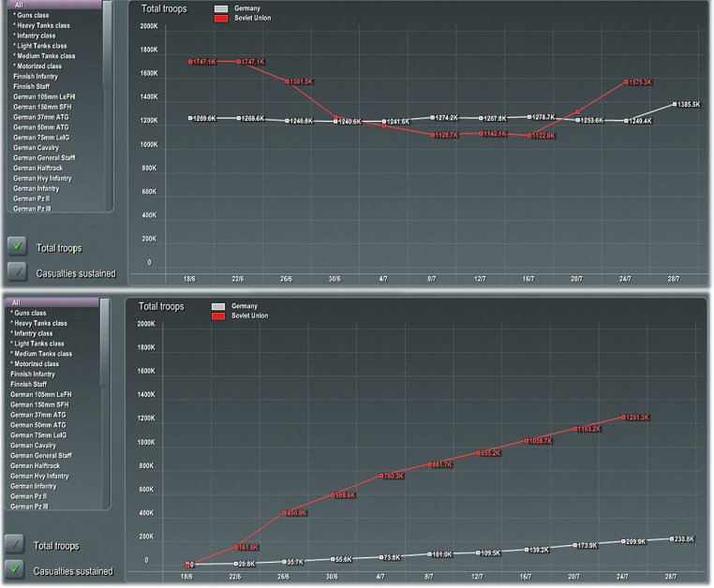Toggle Total troops checkbox in bottom panel
This screenshot has height=588, width=714.
click(x=15, y=544)
